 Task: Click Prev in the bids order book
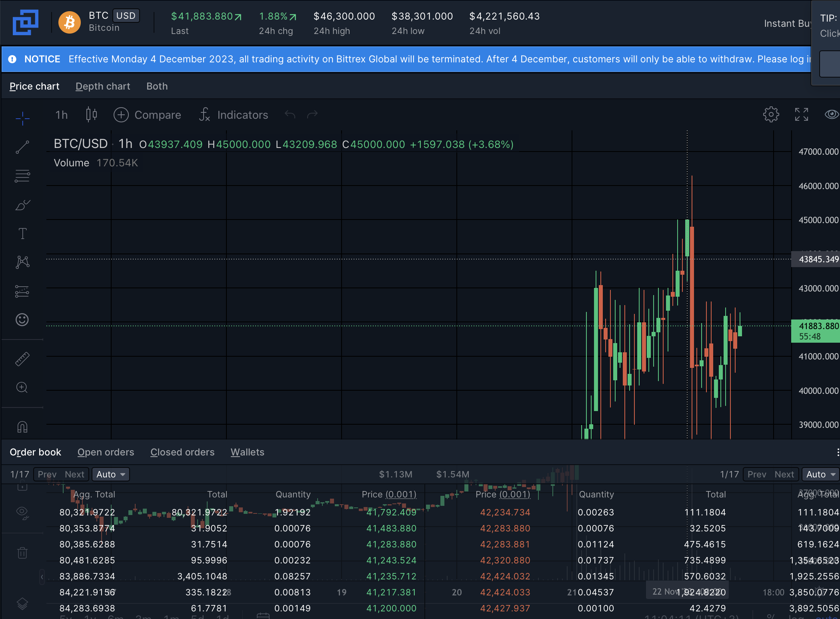[x=47, y=474]
